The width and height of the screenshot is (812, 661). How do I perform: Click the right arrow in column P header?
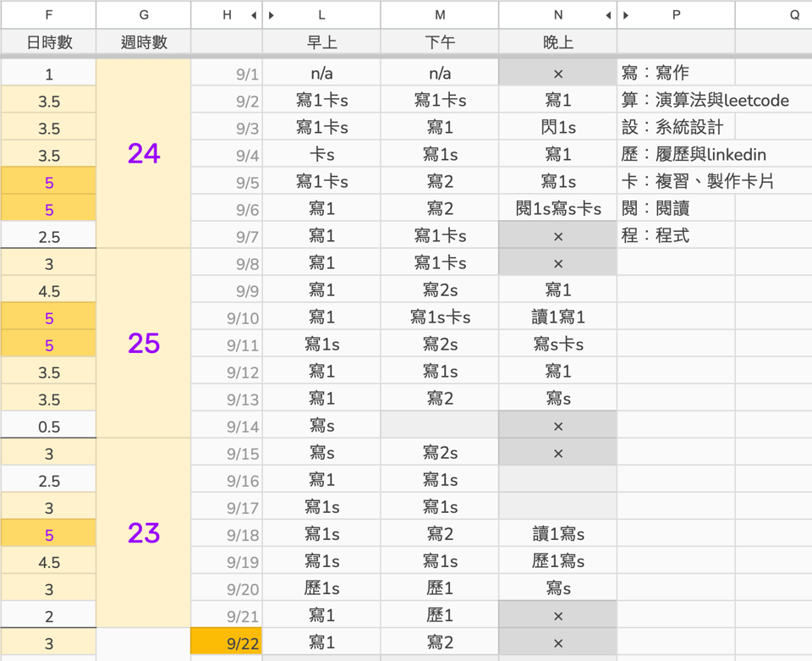pyautogui.click(x=626, y=15)
